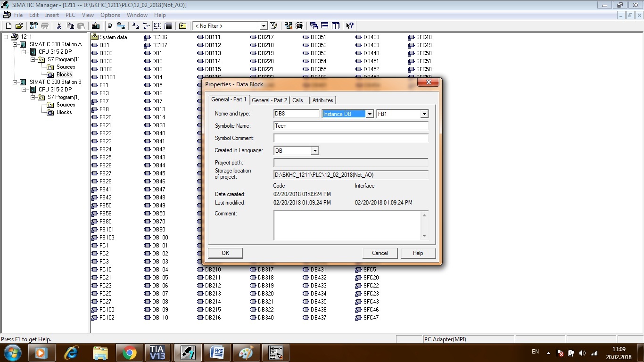Switch to List view icon

(x=157, y=26)
